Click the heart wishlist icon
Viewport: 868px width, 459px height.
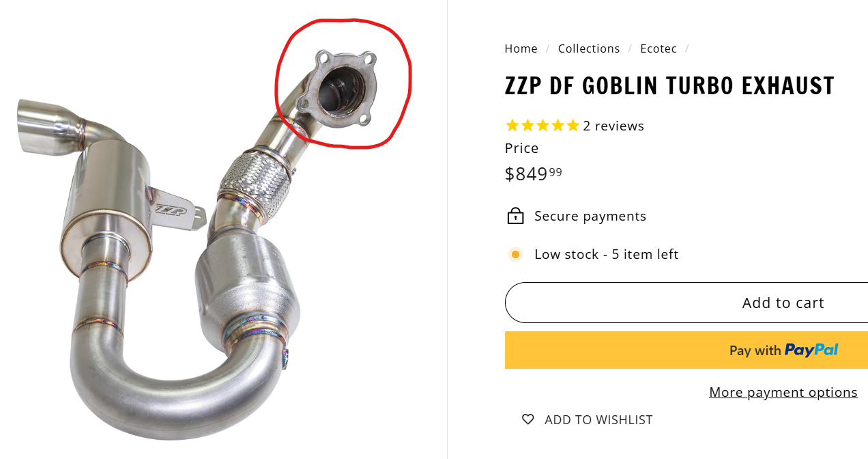[x=527, y=419]
